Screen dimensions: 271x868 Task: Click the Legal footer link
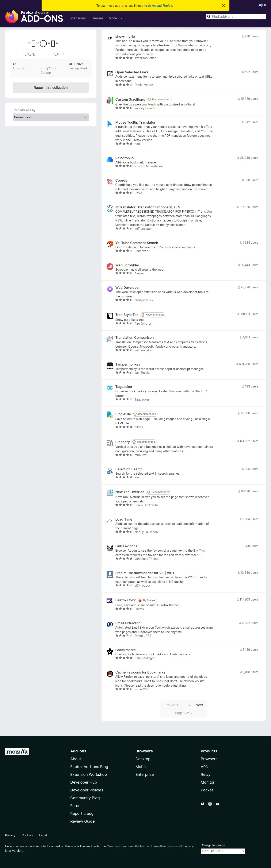click(x=43, y=835)
